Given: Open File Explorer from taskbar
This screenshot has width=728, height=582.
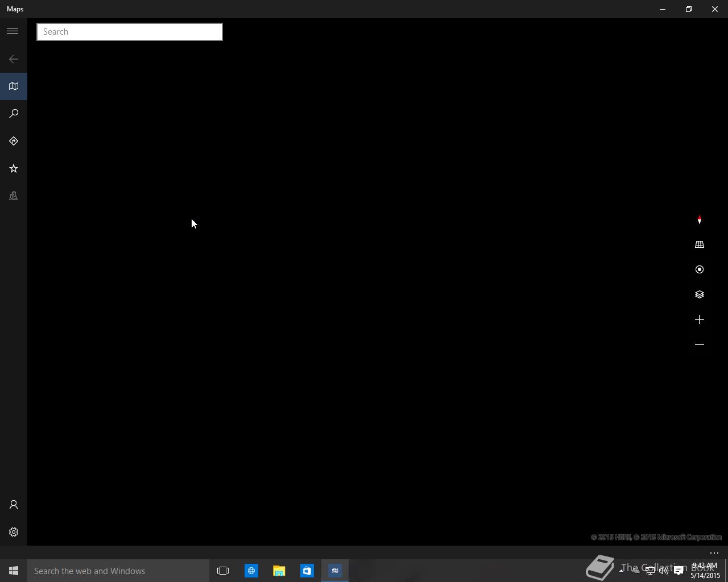Looking at the screenshot, I should [279, 571].
